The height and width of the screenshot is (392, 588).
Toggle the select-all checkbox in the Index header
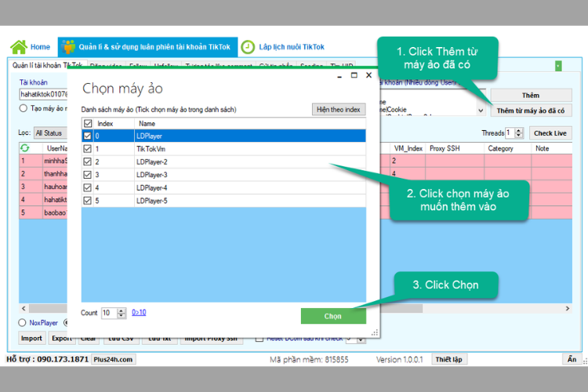[88, 123]
